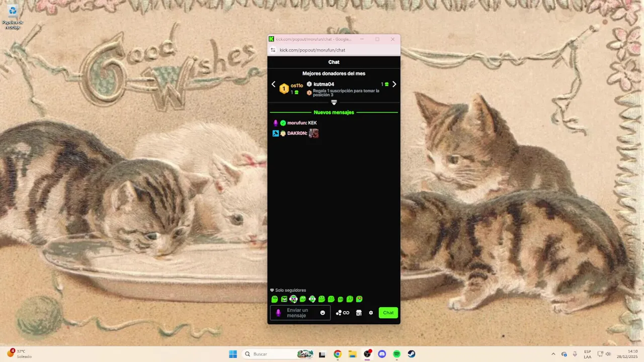Open Chrome from the taskbar
The height and width of the screenshot is (362, 644).
click(x=338, y=354)
